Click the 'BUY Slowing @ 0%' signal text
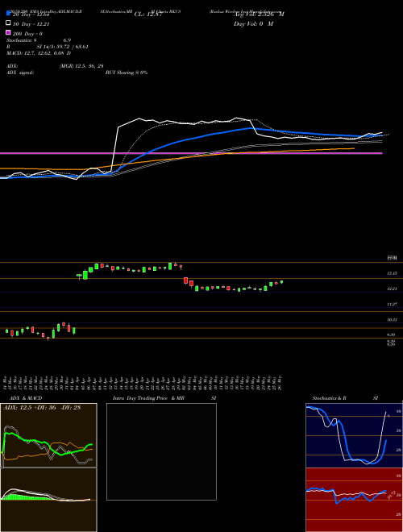This screenshot has height=532, width=403. [x=127, y=73]
